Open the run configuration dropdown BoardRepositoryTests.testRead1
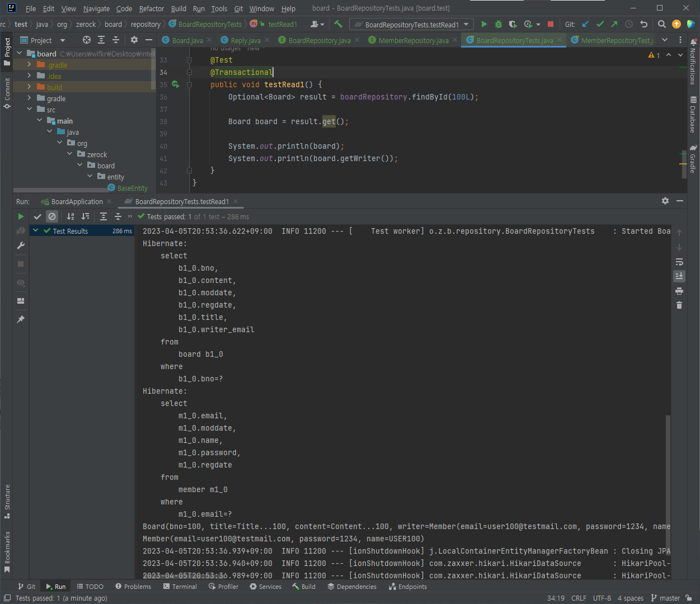The height and width of the screenshot is (604, 700). point(411,24)
